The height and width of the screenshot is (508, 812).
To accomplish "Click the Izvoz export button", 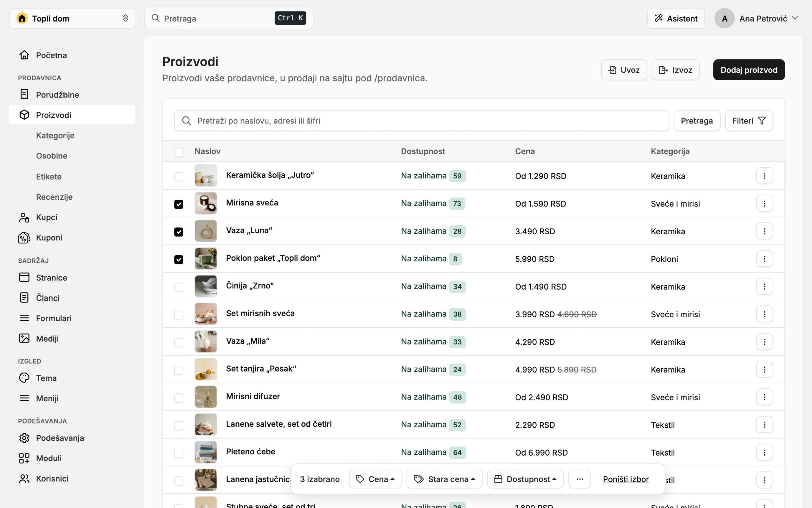I will point(675,70).
